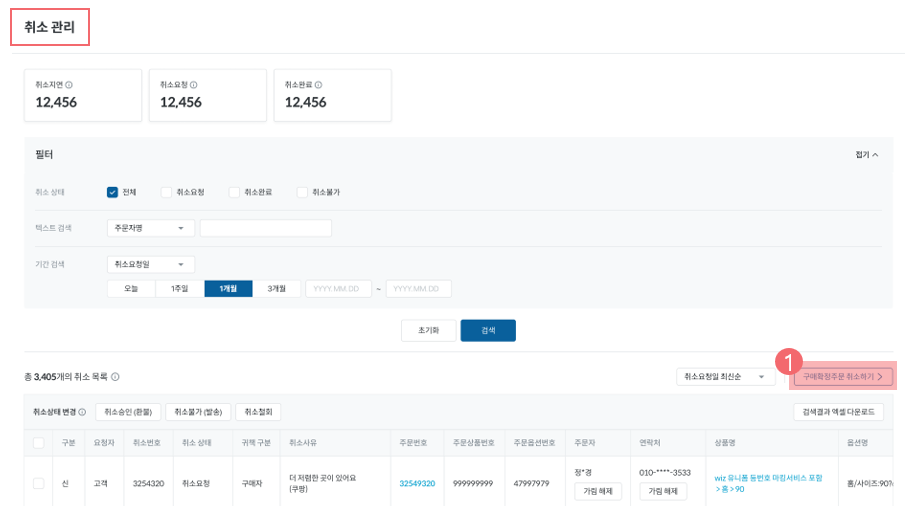Screen dimensions: 905x506
Task: Click 구매확정주문 취소하기 button
Action: point(843,377)
